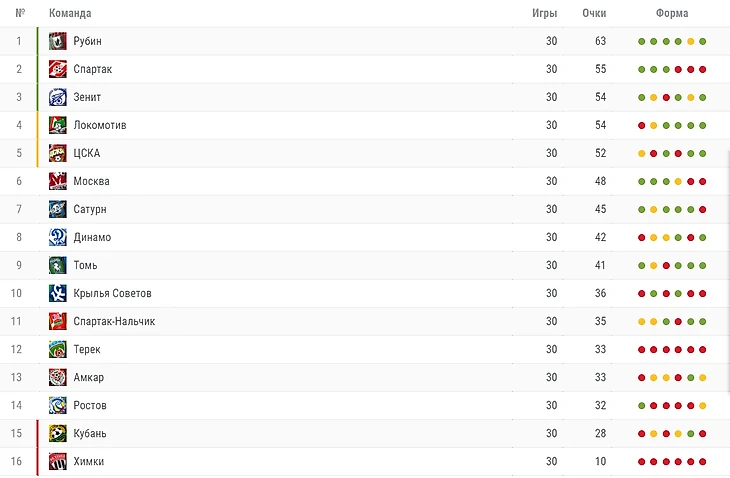Click the Спартак club logo icon

click(x=57, y=69)
